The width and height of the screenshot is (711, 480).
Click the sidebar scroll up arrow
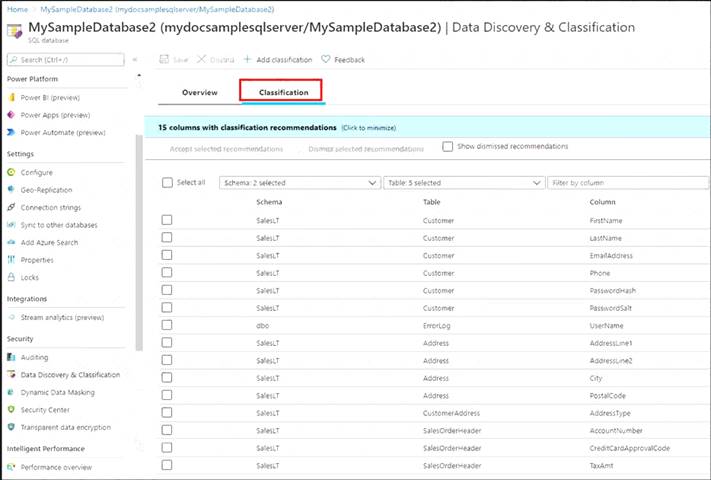[139, 75]
